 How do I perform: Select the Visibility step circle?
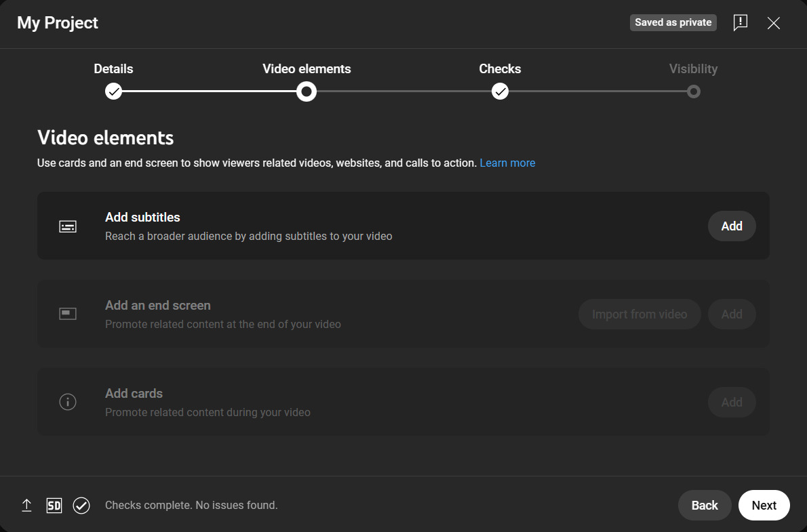pyautogui.click(x=693, y=91)
